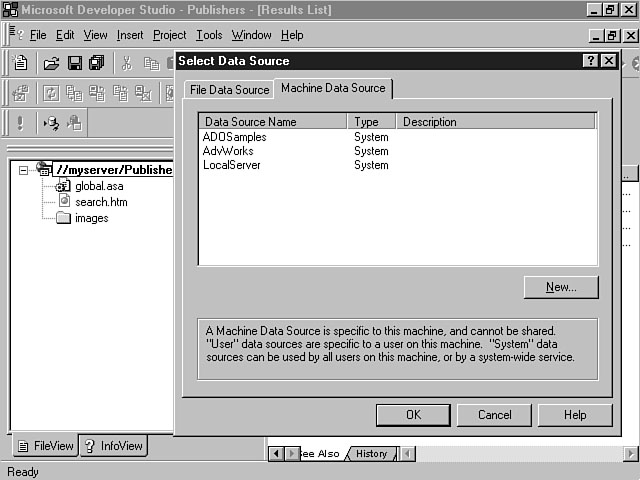Click the System type for LocalServer
Image resolution: width=640 pixels, height=480 pixels.
tap(371, 165)
